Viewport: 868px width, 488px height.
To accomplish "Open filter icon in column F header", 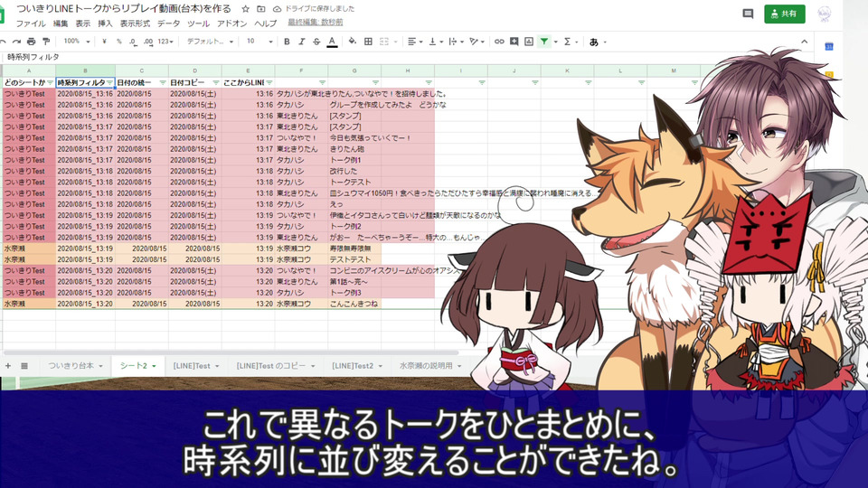I will point(322,82).
